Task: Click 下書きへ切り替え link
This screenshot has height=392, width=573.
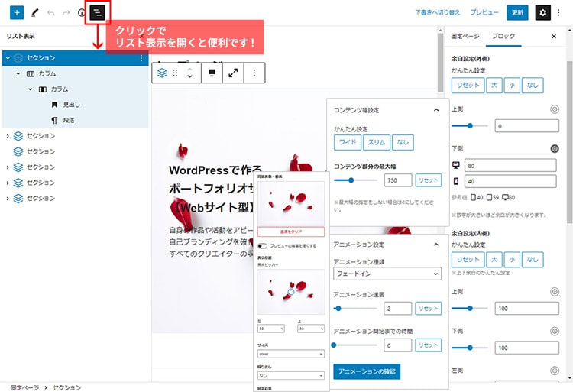Action: coord(438,12)
